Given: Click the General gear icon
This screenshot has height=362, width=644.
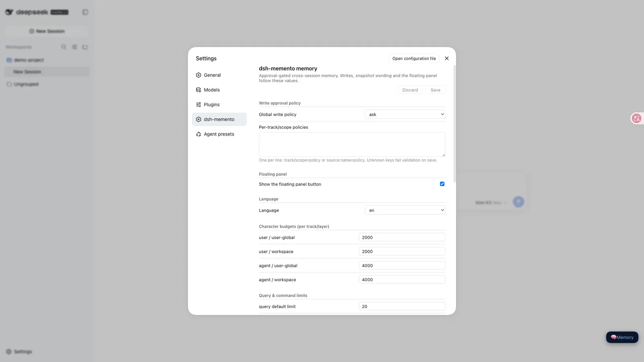Looking at the screenshot, I should click(198, 75).
